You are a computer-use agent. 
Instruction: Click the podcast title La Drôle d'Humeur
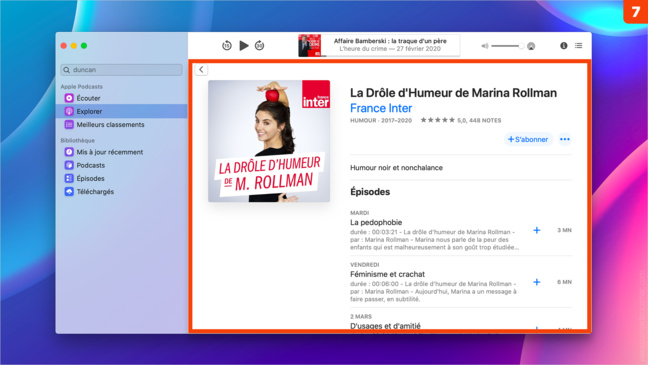pos(453,93)
